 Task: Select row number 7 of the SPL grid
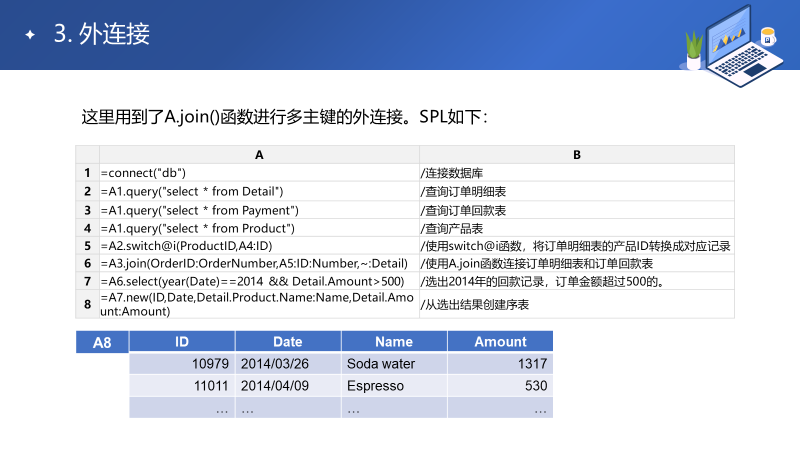click(x=87, y=281)
